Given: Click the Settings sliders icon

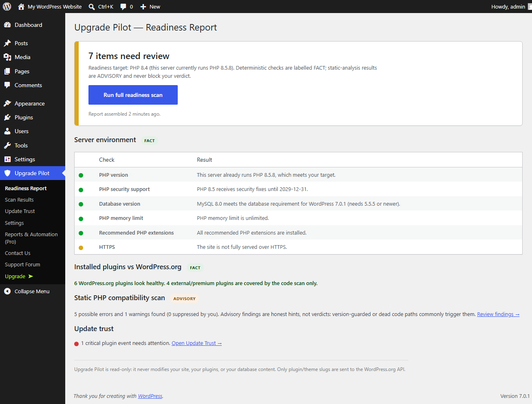Looking at the screenshot, I should click(7, 159).
